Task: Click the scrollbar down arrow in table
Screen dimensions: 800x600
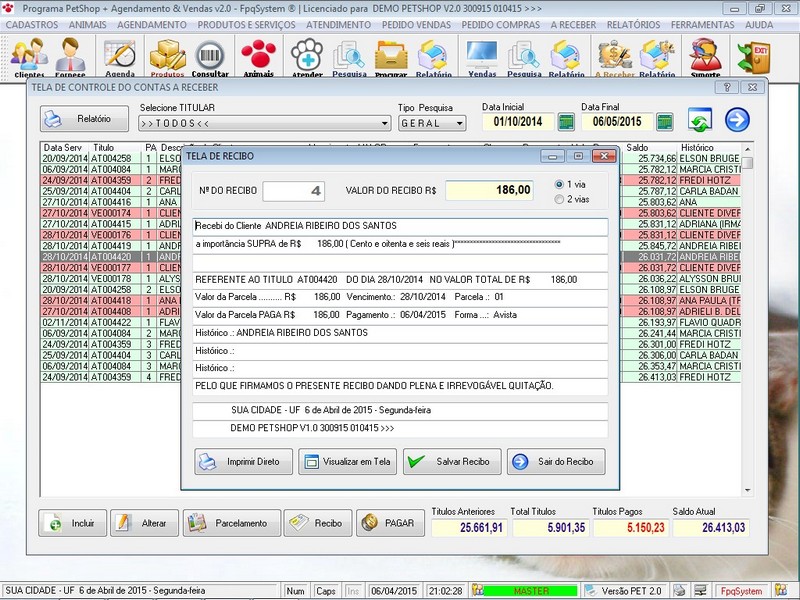Action: click(x=747, y=490)
